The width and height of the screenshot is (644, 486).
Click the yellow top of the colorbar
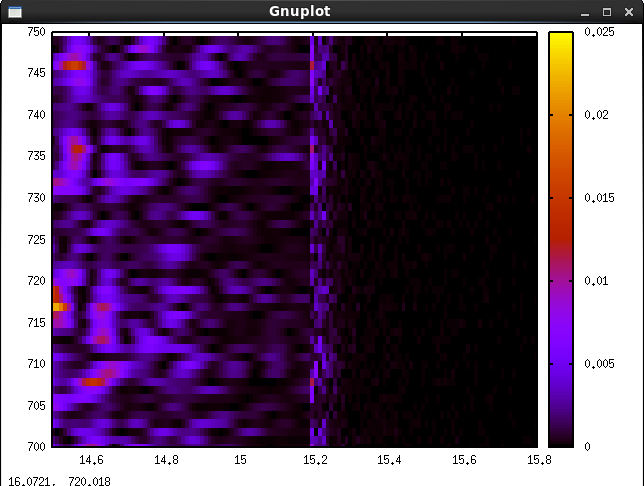(x=560, y=38)
